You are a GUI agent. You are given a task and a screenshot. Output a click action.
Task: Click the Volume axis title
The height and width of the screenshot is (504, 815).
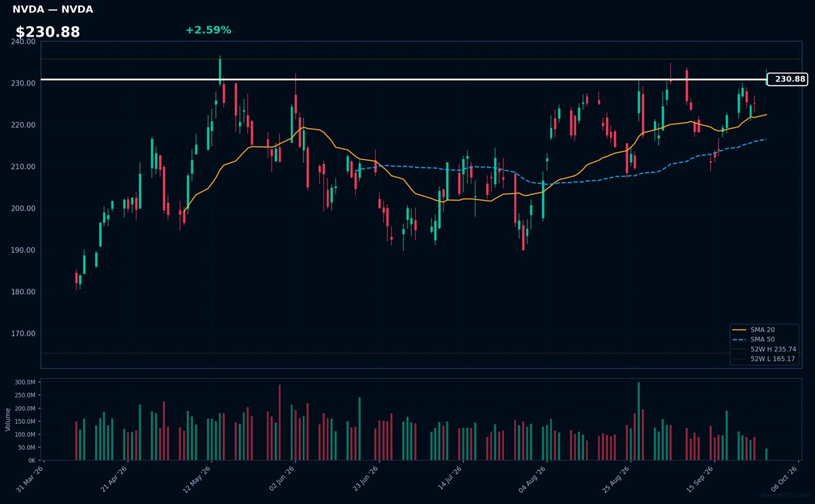tap(7, 419)
